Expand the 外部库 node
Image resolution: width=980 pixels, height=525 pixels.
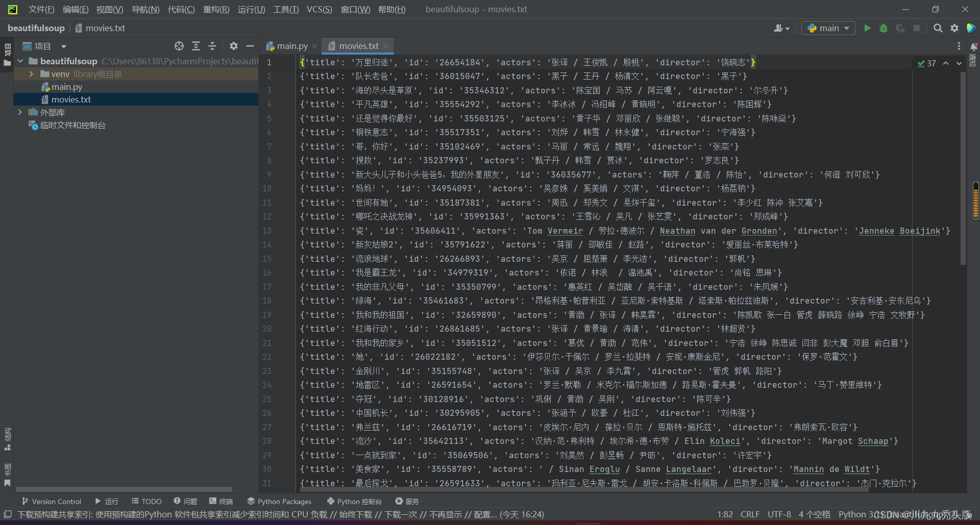(x=20, y=112)
